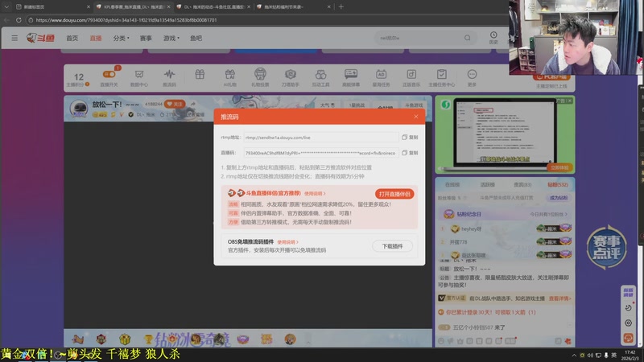
Task: Open a new browser tab with plus
Action: click(341, 6)
